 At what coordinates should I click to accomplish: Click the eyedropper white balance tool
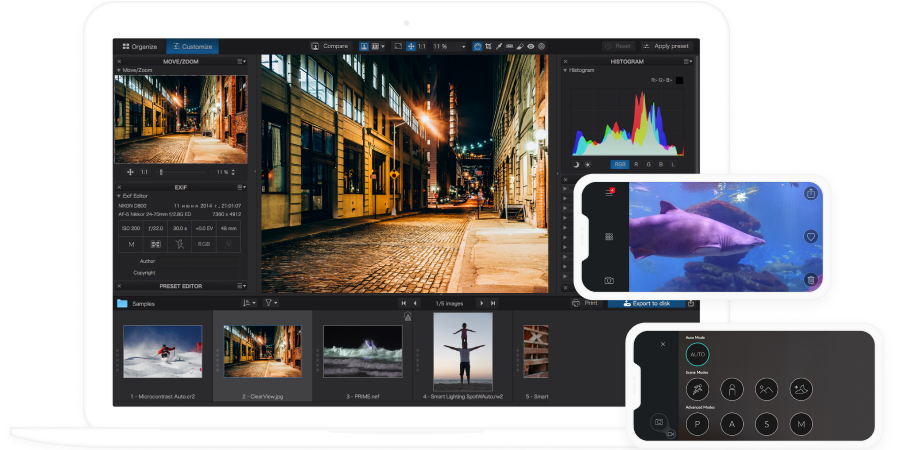point(498,46)
